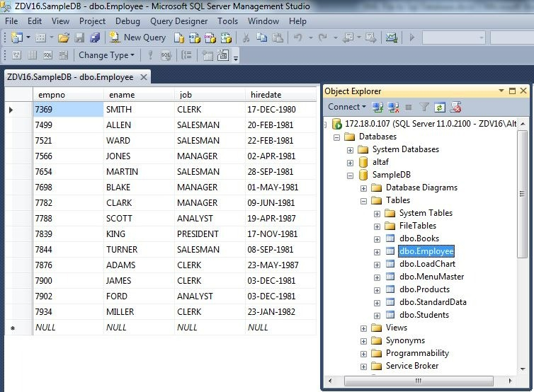534x392 pixels.
Task: Select the dbo.Students table
Action: 424,315
